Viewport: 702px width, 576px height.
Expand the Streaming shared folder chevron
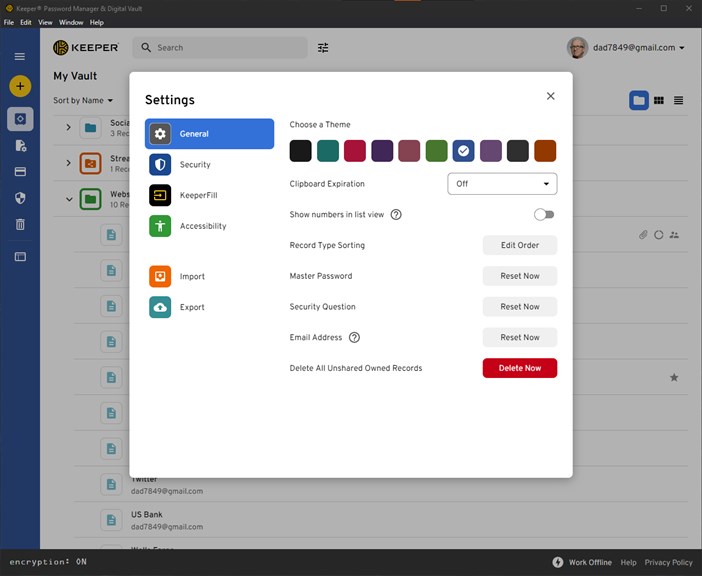coord(68,163)
